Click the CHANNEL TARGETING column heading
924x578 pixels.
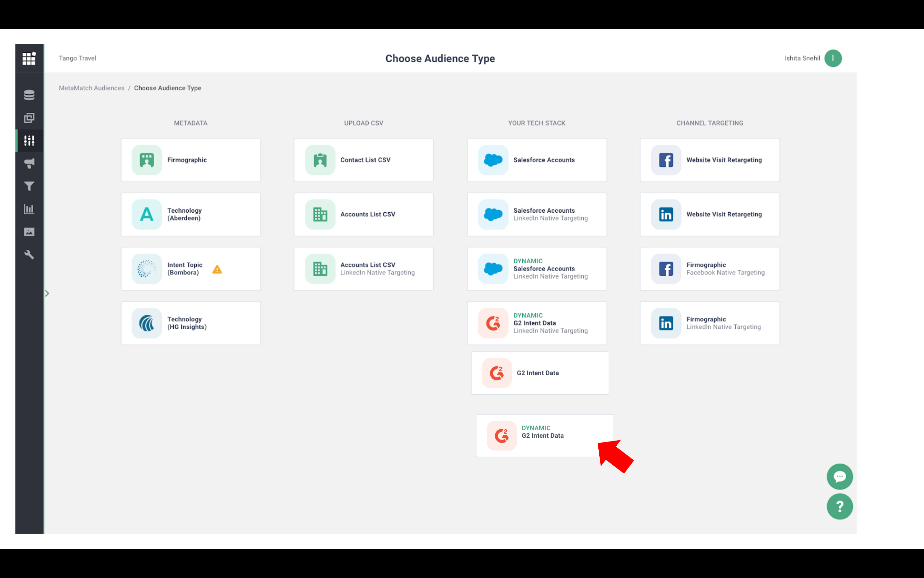click(x=710, y=123)
